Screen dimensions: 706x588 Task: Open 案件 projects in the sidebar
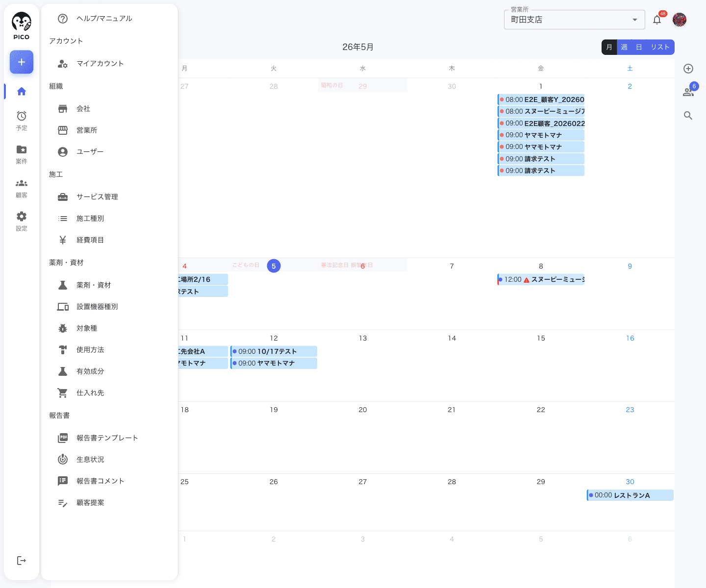[22, 154]
